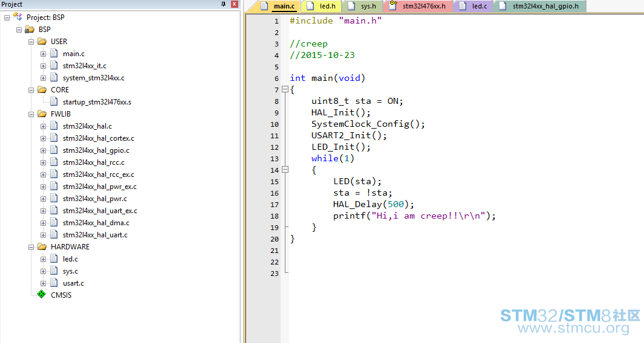The image size is (644, 343).
Task: Select stm32l4xx_hal_uart_ex.c in project tree
Action: tap(100, 211)
